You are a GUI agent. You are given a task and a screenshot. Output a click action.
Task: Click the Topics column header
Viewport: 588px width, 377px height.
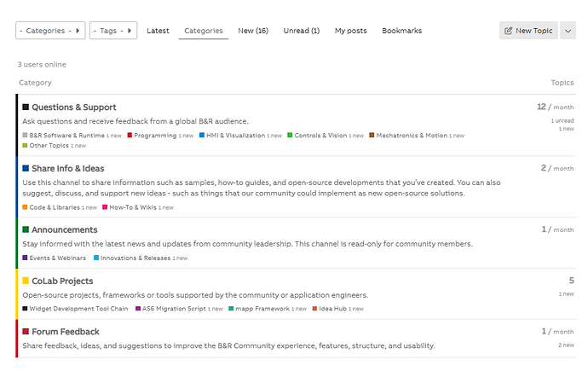pos(562,83)
